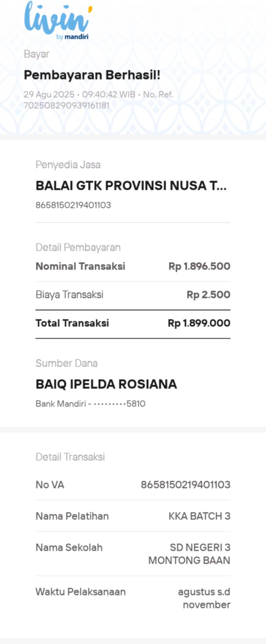This screenshot has width=266, height=644.
Task: Select the Pembayaran Berhasil! heading
Action: (x=92, y=75)
